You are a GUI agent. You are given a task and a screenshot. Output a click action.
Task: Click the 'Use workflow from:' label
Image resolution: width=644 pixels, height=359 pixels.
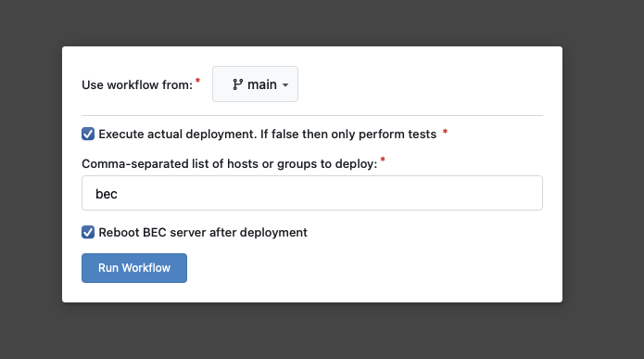coord(137,85)
